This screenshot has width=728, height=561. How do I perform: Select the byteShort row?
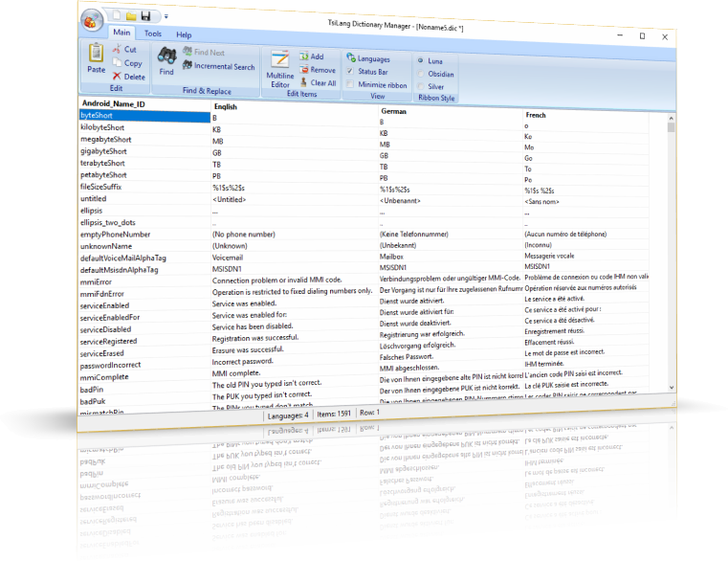pos(144,116)
